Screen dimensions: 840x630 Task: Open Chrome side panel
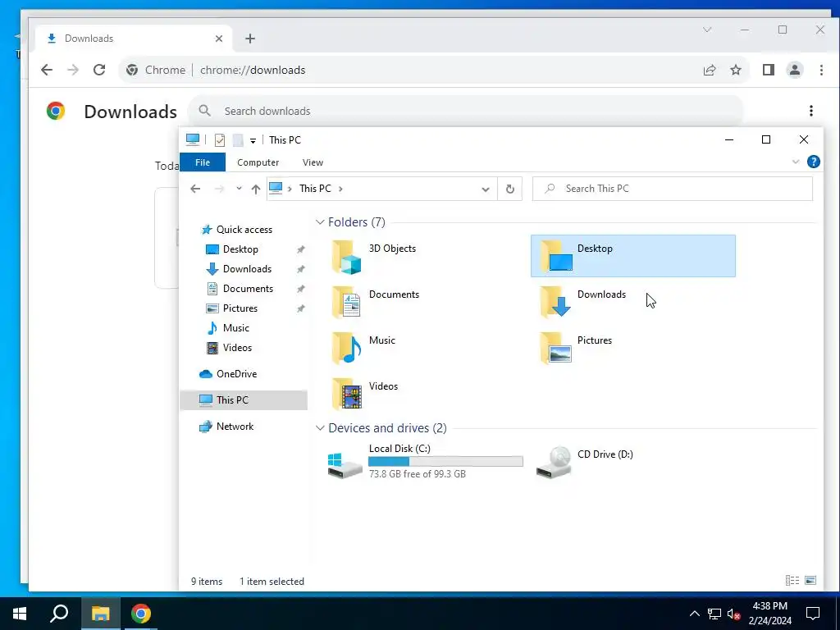click(x=768, y=70)
